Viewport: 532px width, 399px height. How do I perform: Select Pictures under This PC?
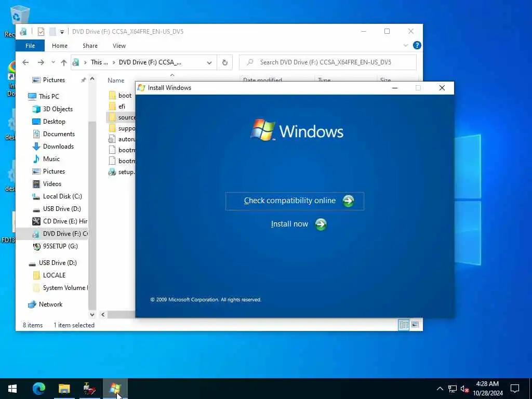click(54, 171)
